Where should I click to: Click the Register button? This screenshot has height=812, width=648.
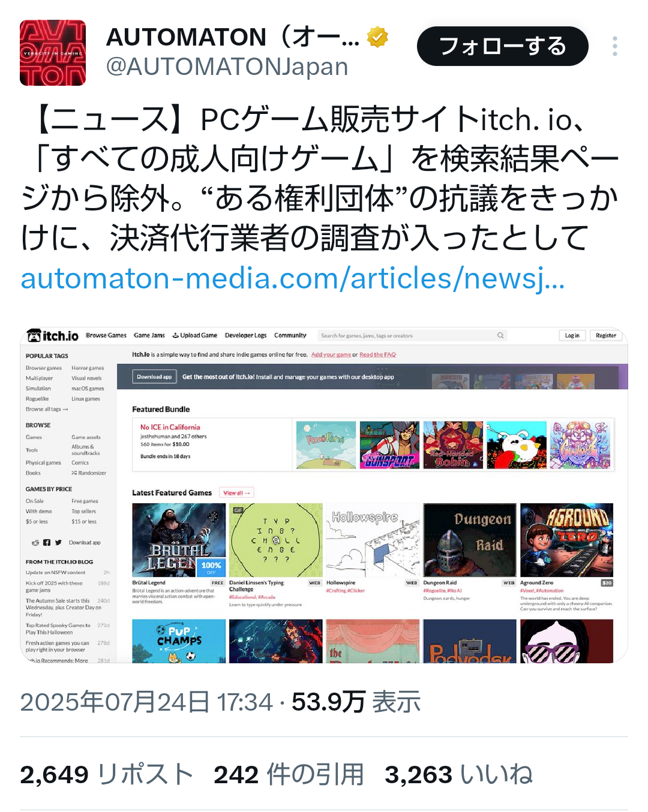click(x=605, y=335)
